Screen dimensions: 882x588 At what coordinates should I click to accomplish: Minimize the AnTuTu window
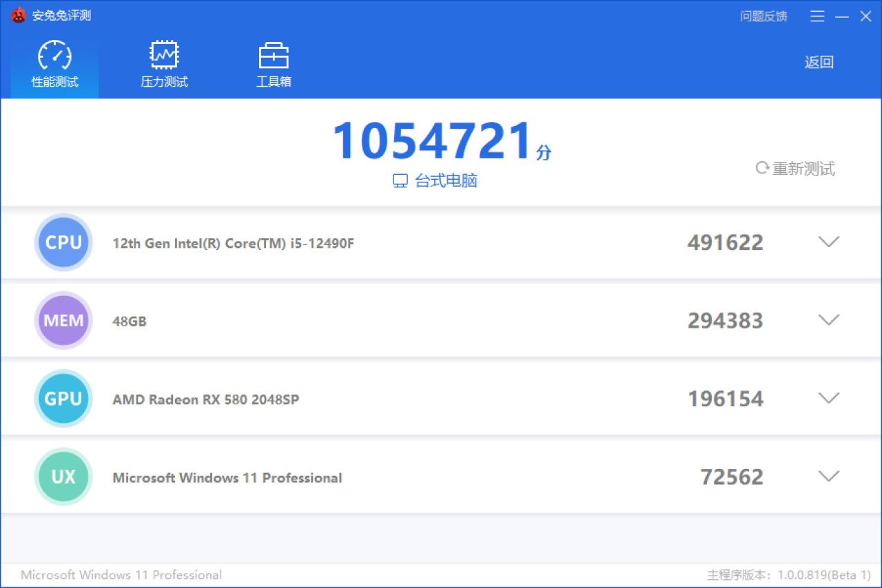(x=841, y=16)
